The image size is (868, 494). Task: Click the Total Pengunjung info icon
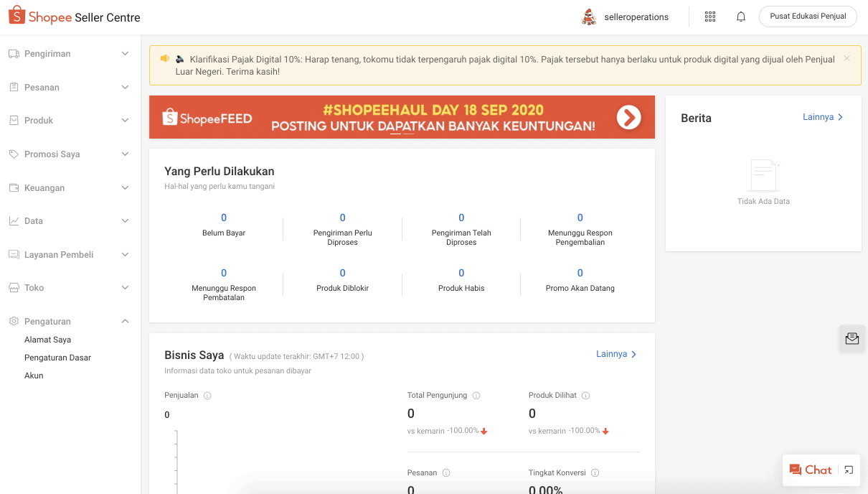tap(476, 396)
